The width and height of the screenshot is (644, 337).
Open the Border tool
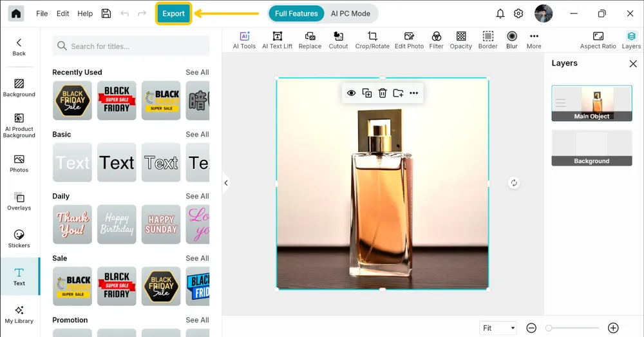pos(488,41)
